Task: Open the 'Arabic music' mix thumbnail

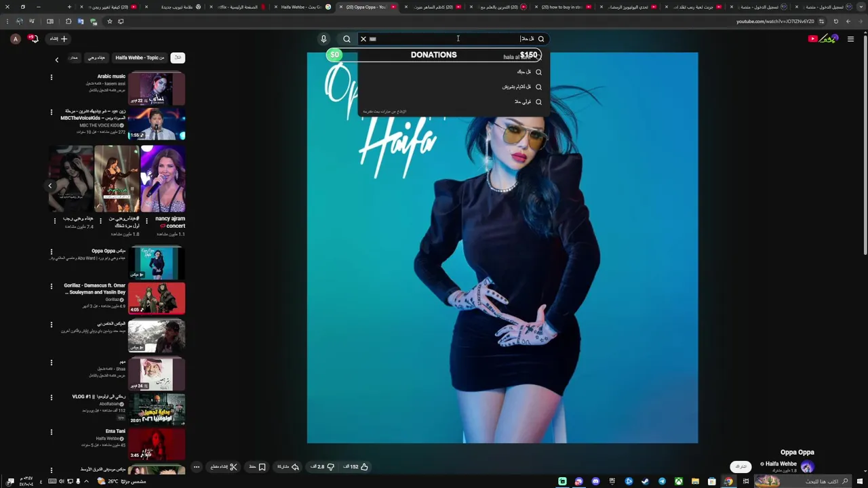Action: click(x=157, y=89)
